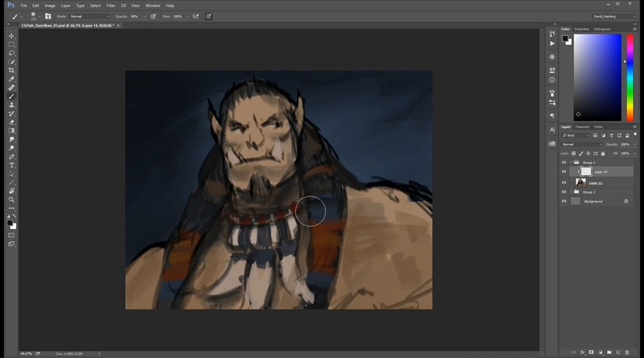The width and height of the screenshot is (644, 358).
Task: Toggle pressure for opacity button
Action: [153, 17]
